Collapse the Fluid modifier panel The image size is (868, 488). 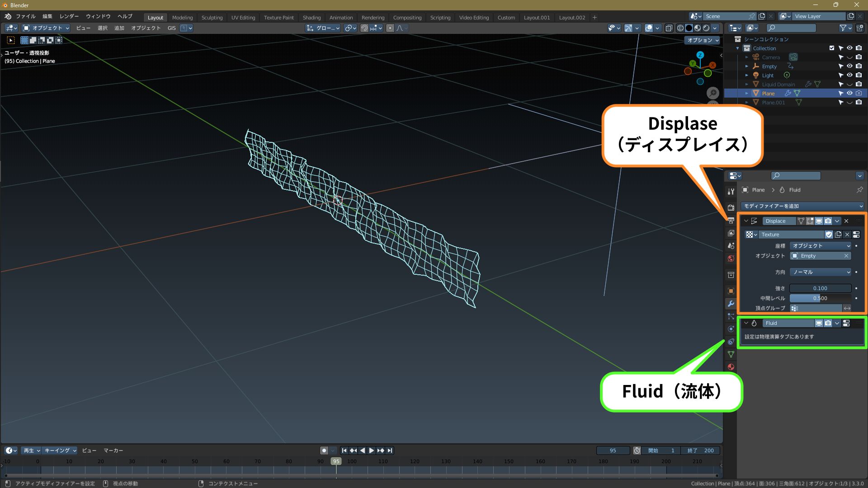pyautogui.click(x=746, y=323)
